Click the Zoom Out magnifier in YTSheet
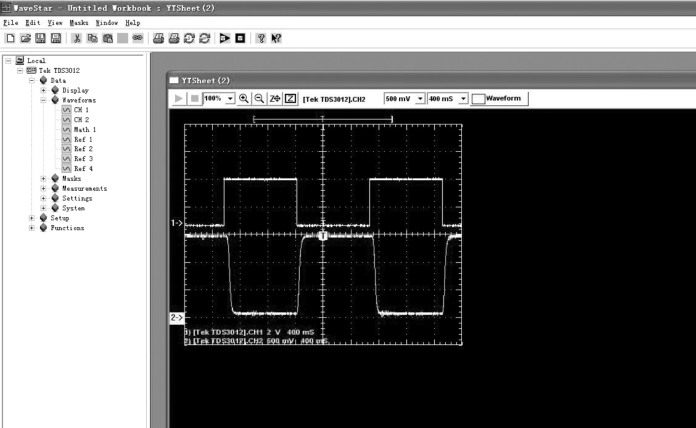Image resolution: width=696 pixels, height=428 pixels. (259, 99)
